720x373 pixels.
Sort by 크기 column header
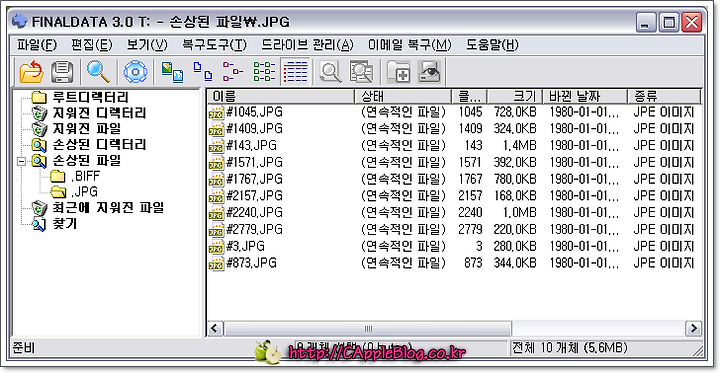515,96
